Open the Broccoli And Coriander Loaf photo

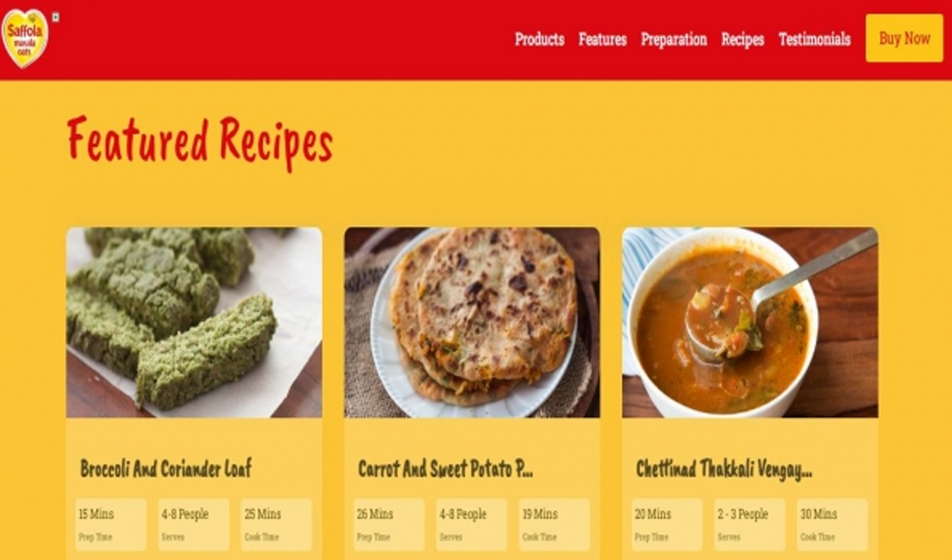coord(194,322)
